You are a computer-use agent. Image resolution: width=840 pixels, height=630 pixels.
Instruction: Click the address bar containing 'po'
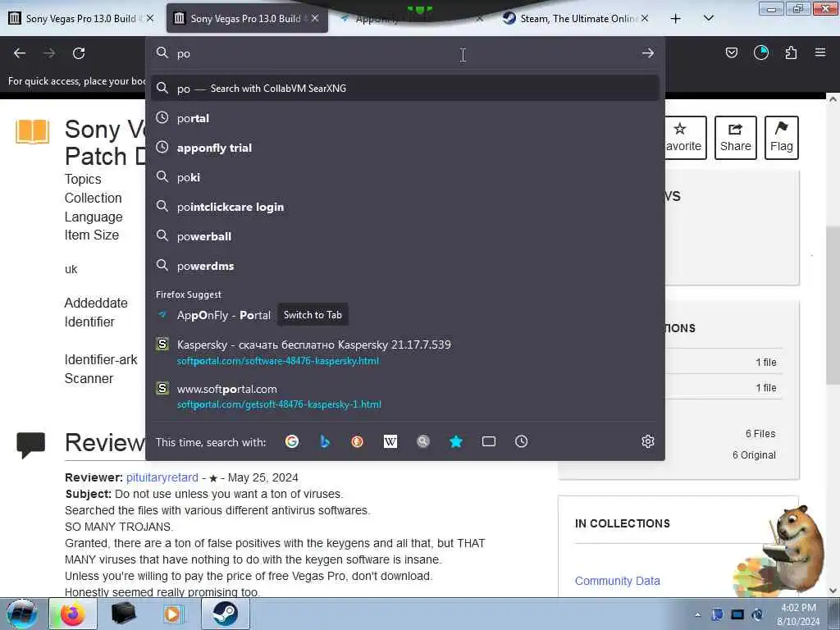[404, 53]
